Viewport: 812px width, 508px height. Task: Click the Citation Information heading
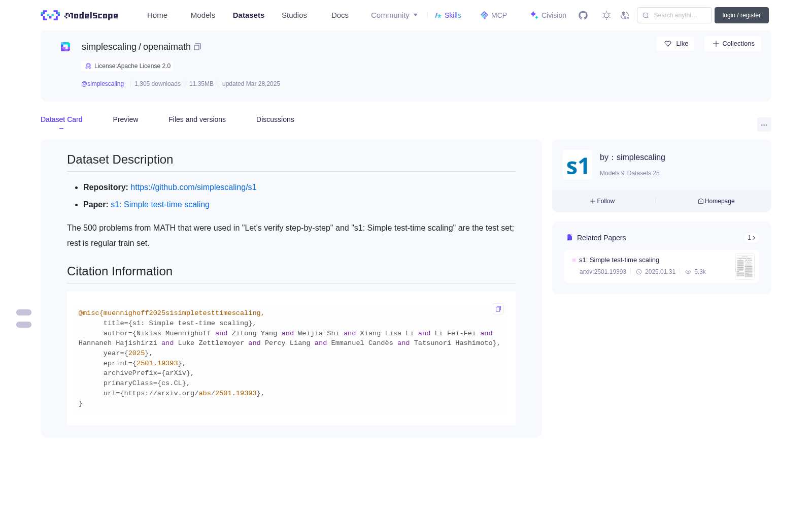coord(120,271)
